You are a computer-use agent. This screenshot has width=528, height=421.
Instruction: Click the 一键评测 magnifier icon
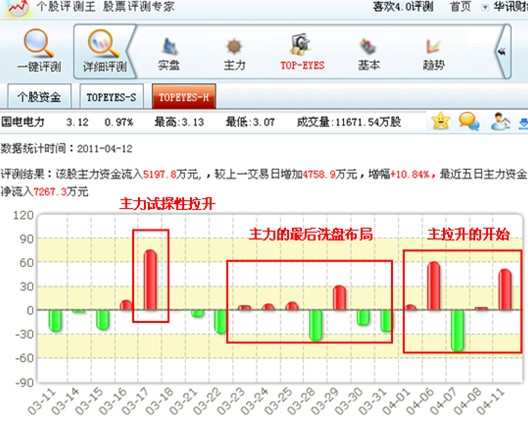pyautogui.click(x=39, y=42)
